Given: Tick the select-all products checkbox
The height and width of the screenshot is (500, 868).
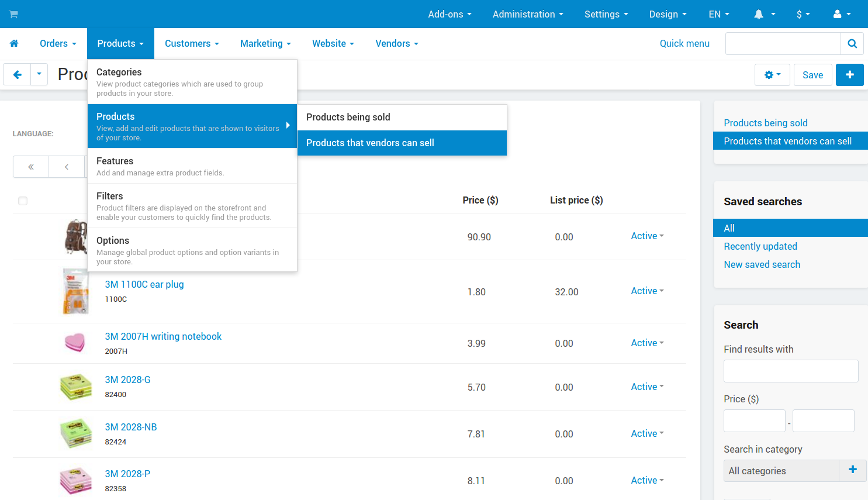Looking at the screenshot, I should (x=23, y=201).
